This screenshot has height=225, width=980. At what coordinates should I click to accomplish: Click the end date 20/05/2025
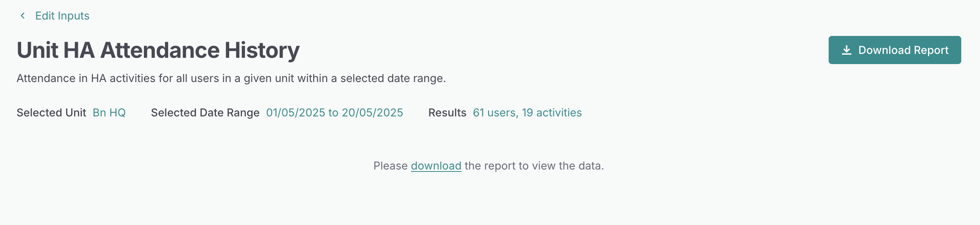point(372,112)
